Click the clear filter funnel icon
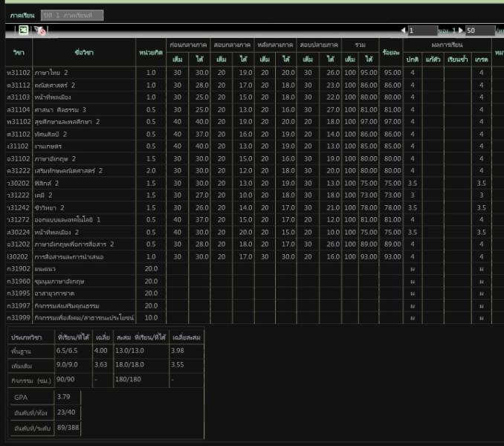The height and width of the screenshot is (446, 504). pos(39,30)
